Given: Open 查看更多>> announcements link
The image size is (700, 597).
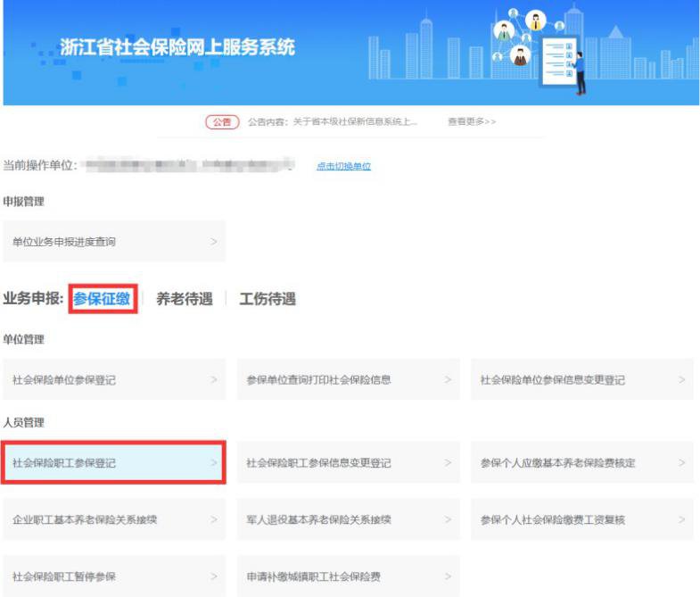Looking at the screenshot, I should (x=472, y=121).
